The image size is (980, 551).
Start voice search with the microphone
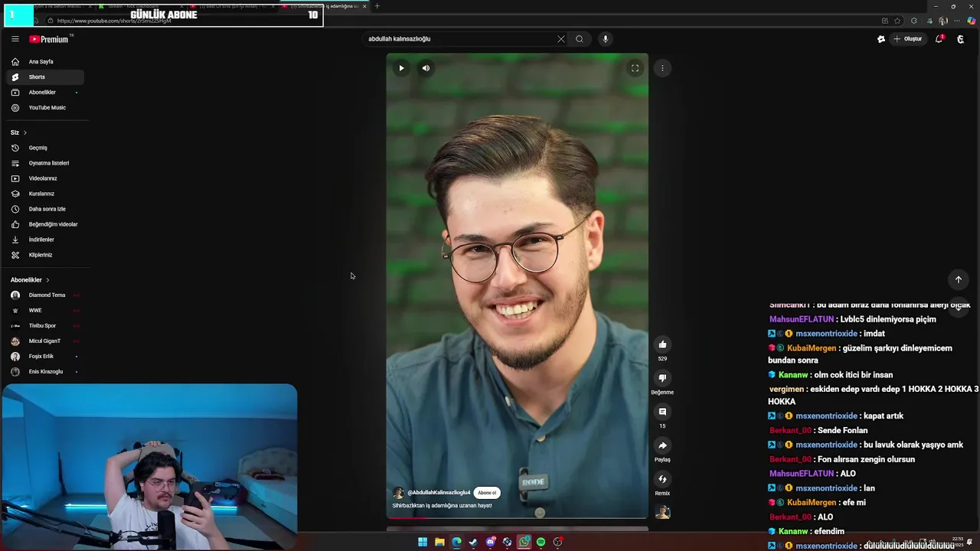pos(605,39)
